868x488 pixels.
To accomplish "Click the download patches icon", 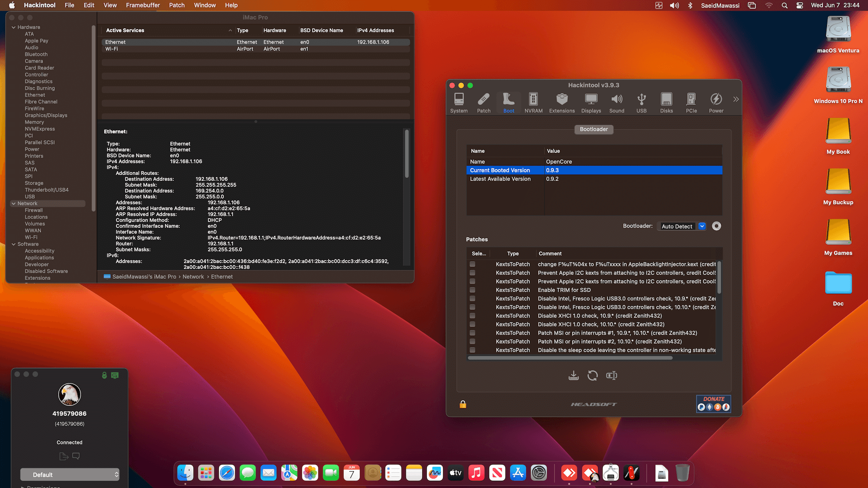I will tap(574, 375).
